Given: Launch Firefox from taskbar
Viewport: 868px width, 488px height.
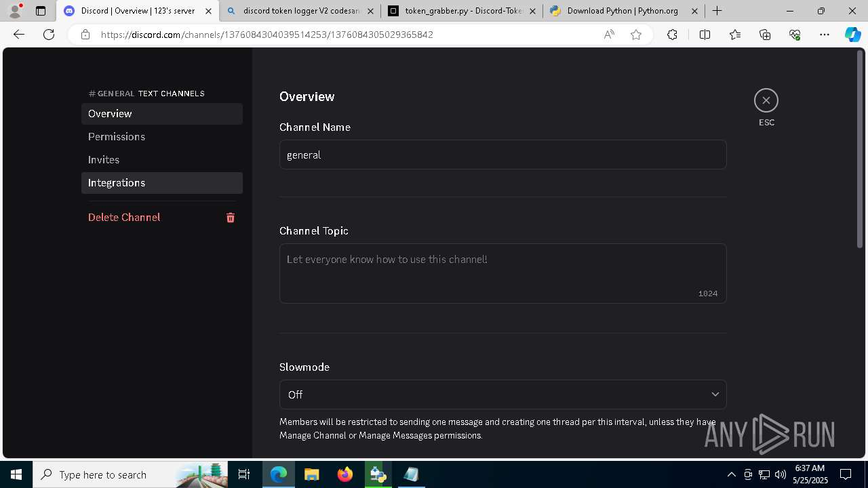Looking at the screenshot, I should [x=345, y=474].
